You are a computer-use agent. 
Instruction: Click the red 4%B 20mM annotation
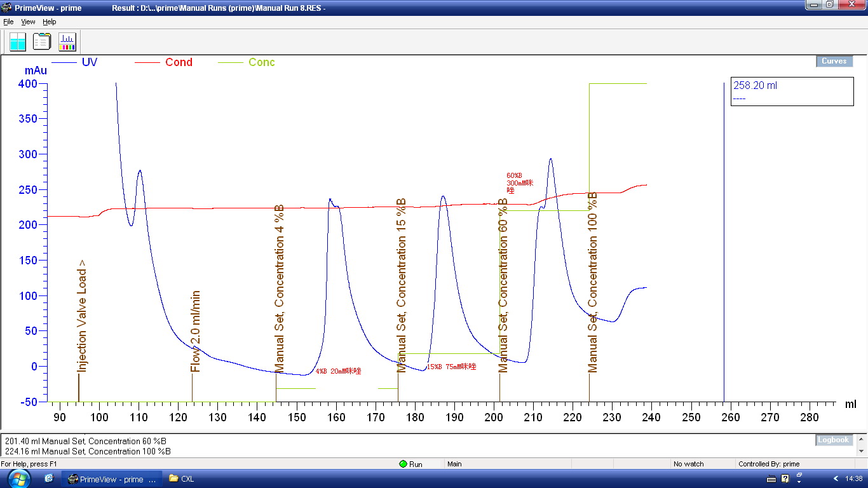point(338,371)
